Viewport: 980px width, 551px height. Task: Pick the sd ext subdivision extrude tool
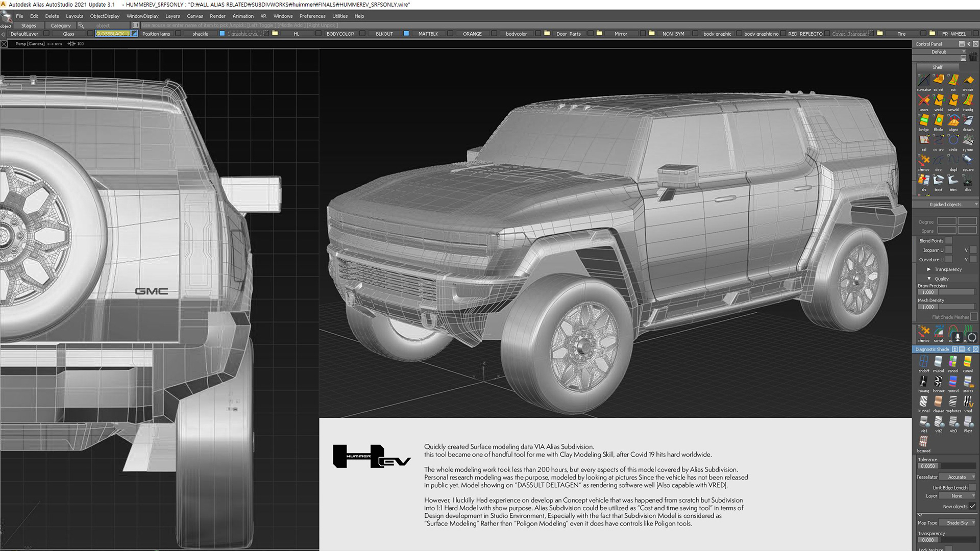pos(939,81)
